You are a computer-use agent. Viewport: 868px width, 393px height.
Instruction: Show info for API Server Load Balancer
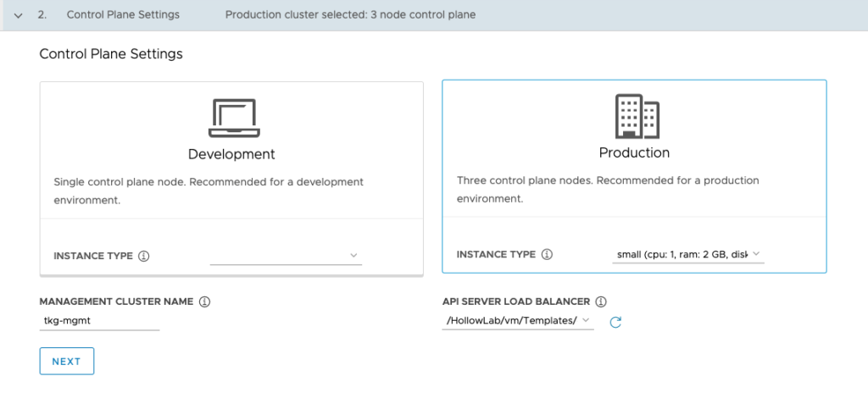click(601, 302)
